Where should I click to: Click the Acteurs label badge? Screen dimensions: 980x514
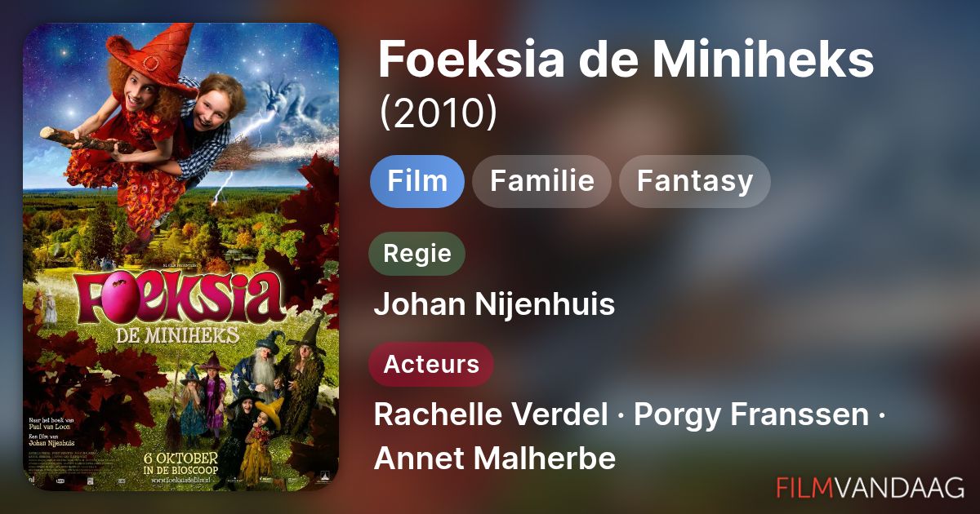[431, 364]
